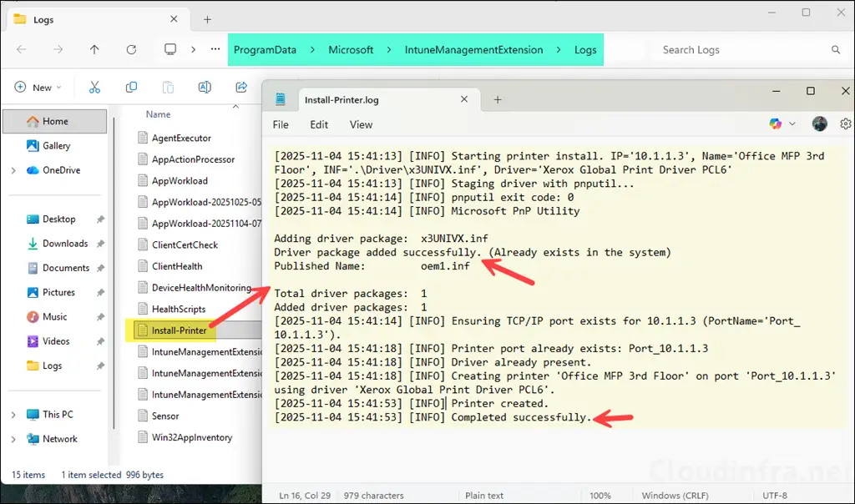Expand the Copilot dropdown chevron
The width and height of the screenshot is (855, 504).
(x=792, y=123)
